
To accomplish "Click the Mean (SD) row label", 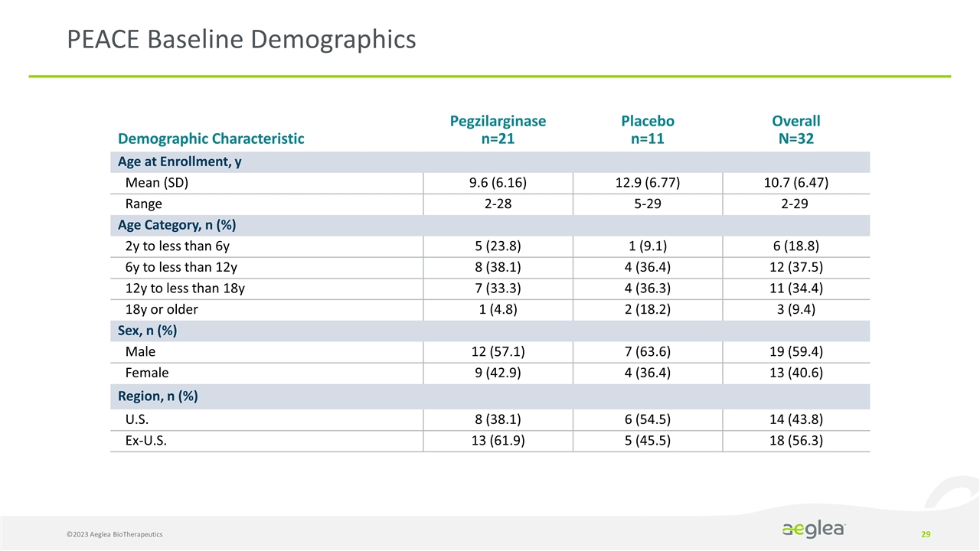I will (x=157, y=183).
